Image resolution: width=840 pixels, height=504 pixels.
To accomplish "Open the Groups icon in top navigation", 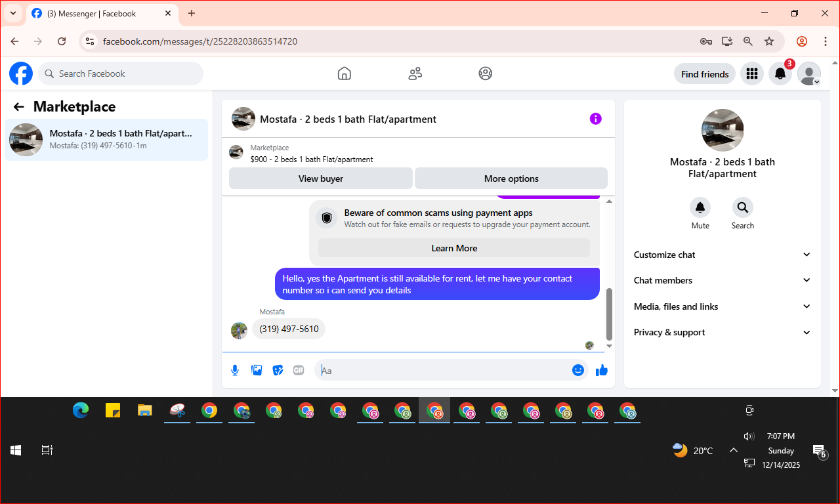I will coord(486,73).
